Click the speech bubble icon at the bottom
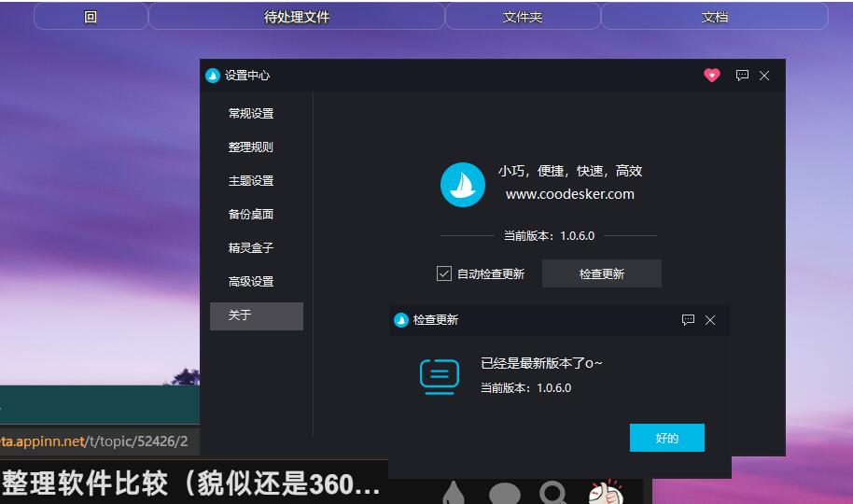This screenshot has height=504, width=853. click(505, 493)
